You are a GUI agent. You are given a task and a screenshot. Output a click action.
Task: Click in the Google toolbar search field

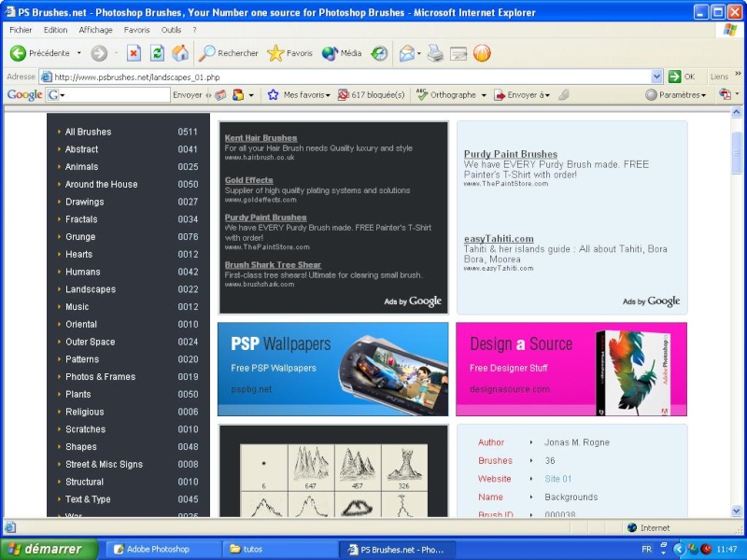[118, 95]
